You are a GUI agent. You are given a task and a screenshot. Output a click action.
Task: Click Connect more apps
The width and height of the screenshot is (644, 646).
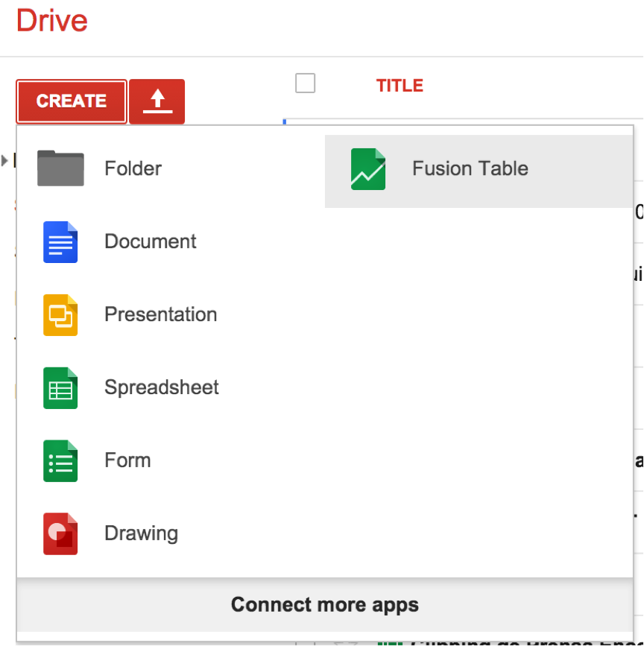(x=325, y=604)
